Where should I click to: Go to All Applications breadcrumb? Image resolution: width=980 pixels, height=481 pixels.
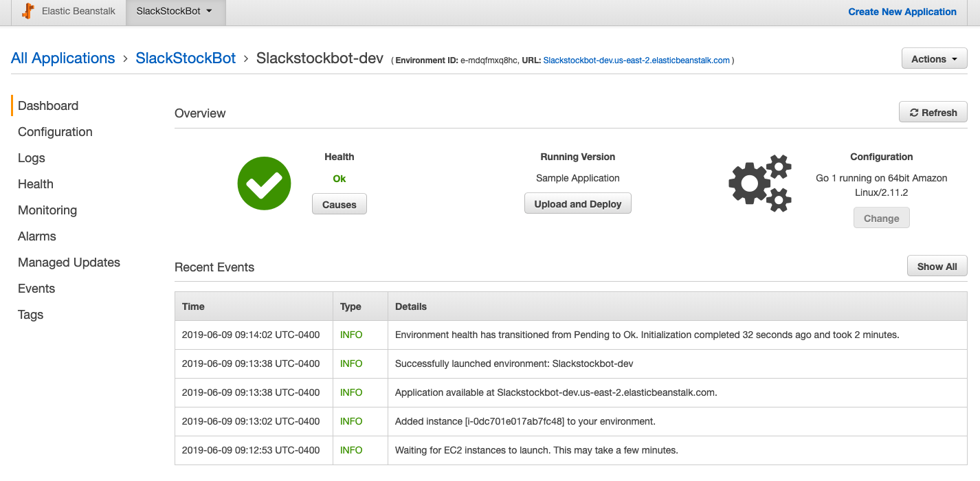click(63, 58)
